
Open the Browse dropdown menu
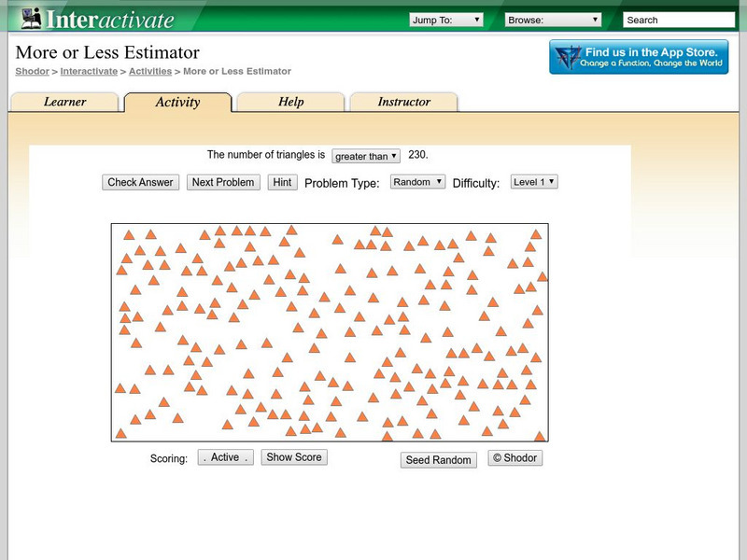(x=554, y=20)
